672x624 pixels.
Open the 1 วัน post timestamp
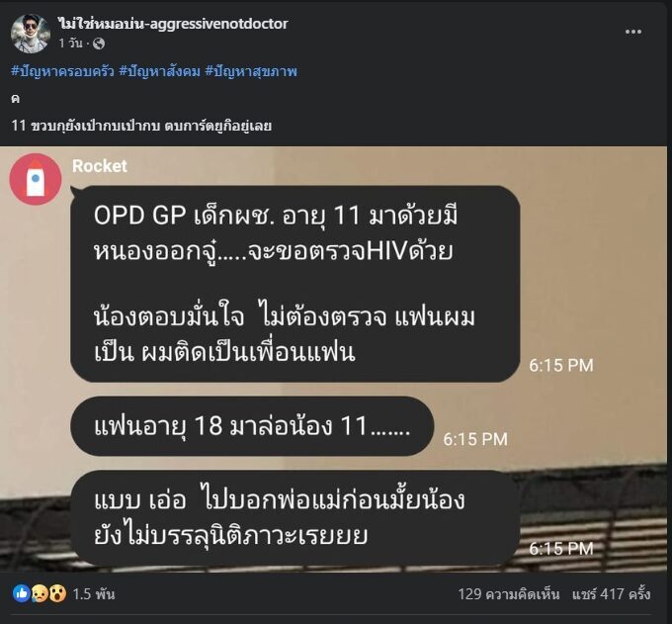point(71,44)
